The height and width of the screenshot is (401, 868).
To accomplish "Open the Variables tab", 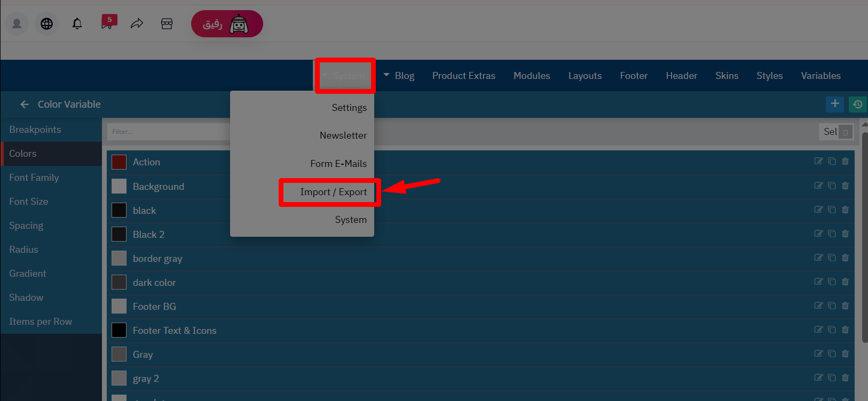I will coord(821,76).
